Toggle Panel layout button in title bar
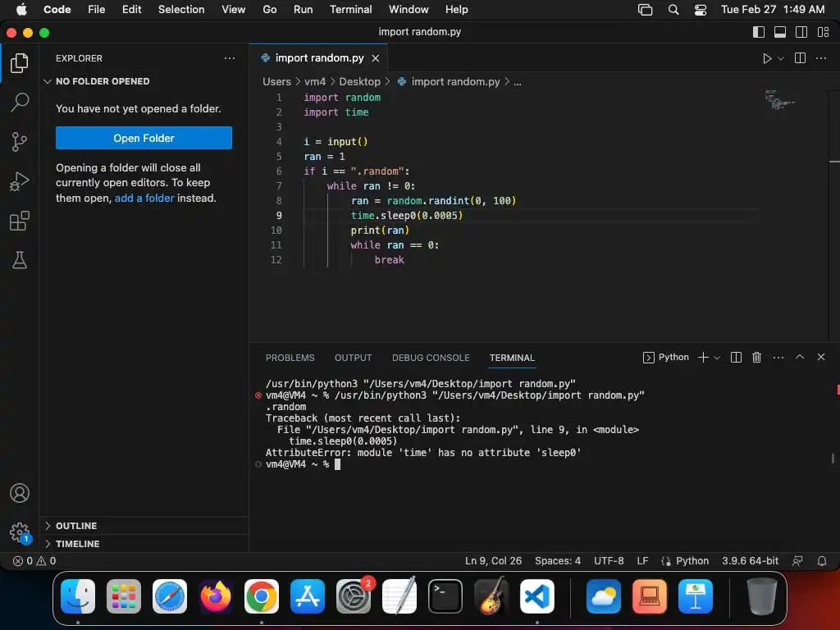Viewport: 840px width, 630px height. pyautogui.click(x=780, y=32)
